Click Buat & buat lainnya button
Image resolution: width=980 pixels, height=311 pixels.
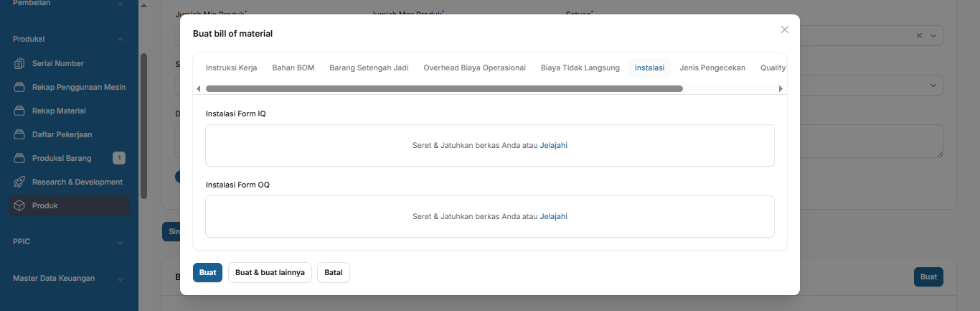click(x=270, y=273)
